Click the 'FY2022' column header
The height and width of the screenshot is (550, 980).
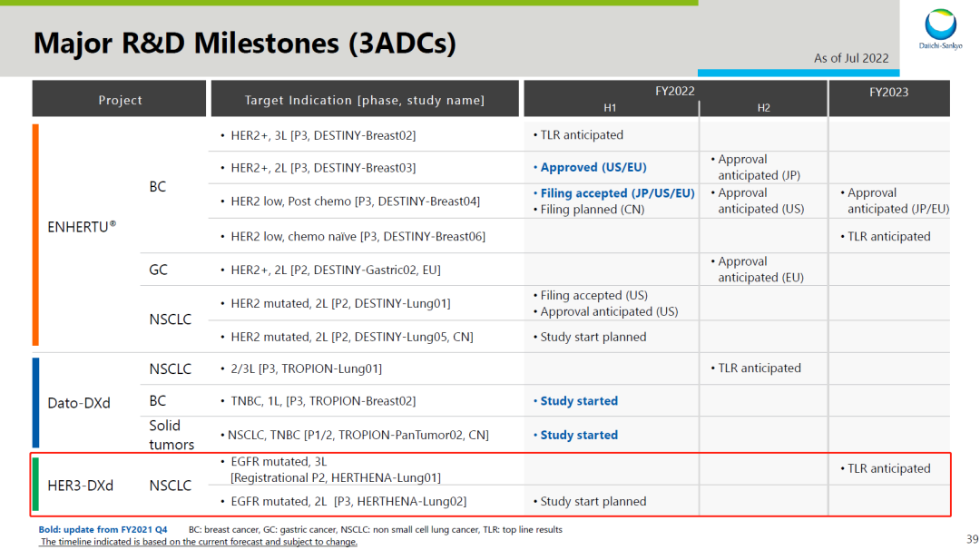coord(674,91)
